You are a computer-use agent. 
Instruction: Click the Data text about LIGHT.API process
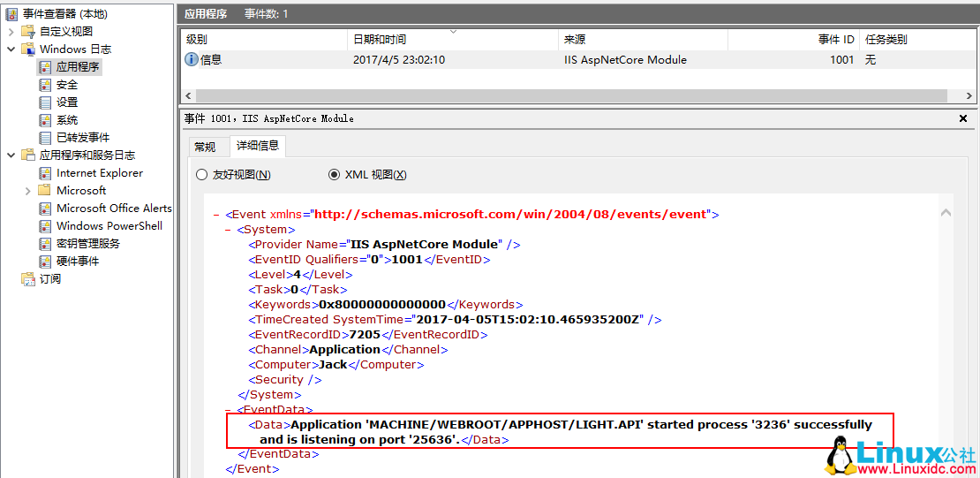pyautogui.click(x=566, y=432)
